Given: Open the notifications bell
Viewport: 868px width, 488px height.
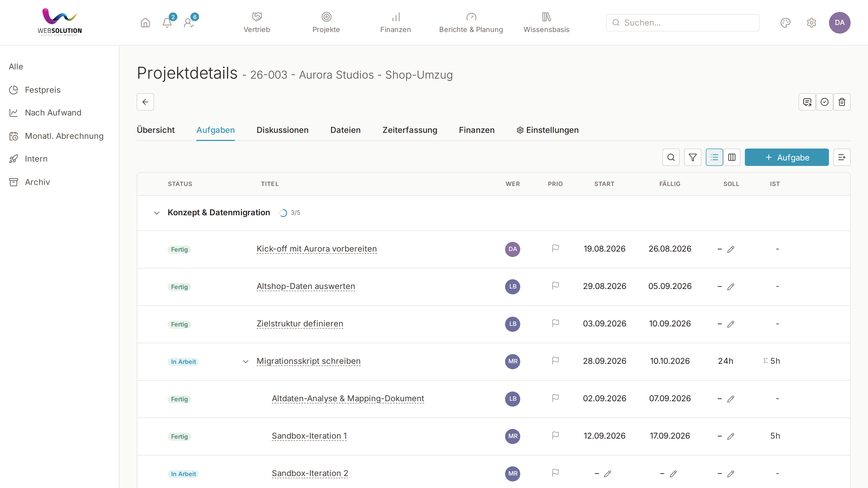Looking at the screenshot, I should coord(167,23).
